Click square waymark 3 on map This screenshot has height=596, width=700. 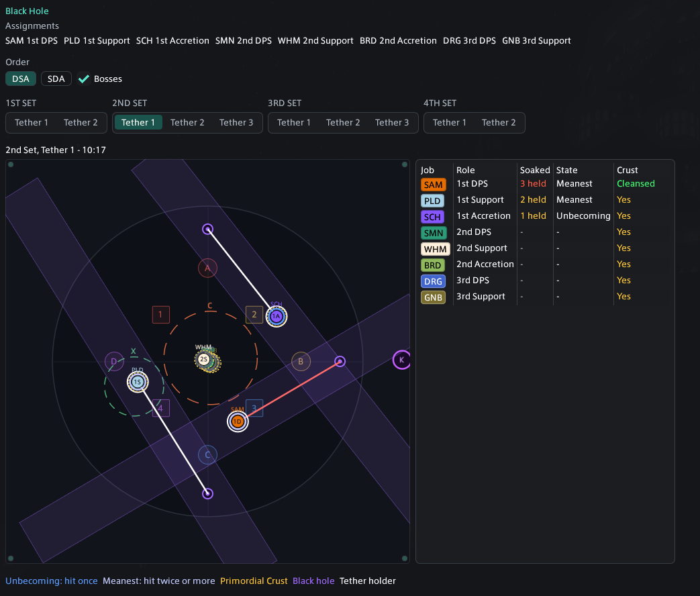(254, 407)
